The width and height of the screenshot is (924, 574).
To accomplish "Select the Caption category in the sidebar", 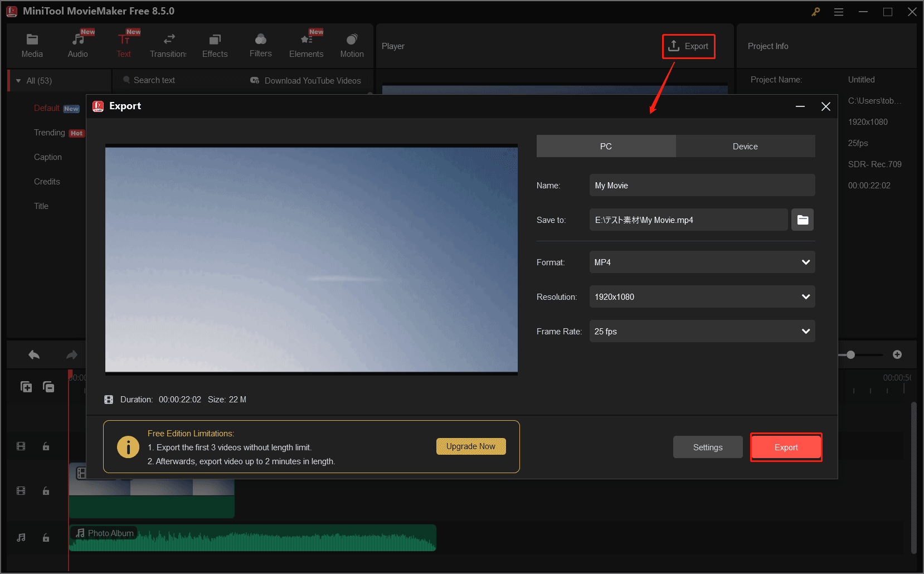I will [48, 157].
